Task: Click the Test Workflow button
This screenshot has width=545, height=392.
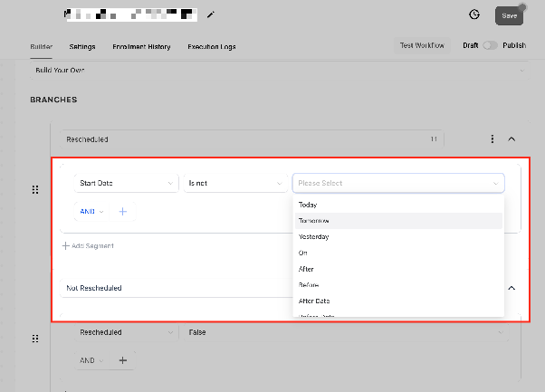Action: coord(422,45)
